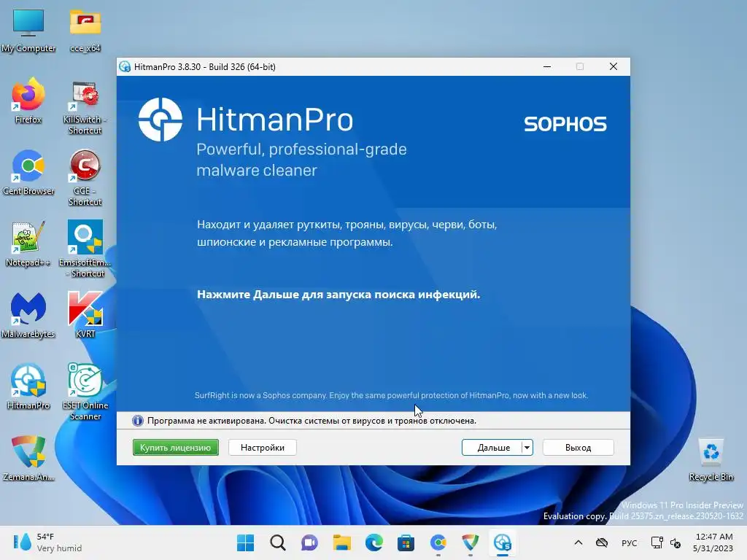747x560 pixels.
Task: Select the Malwarebytes desktop icon
Action: tap(28, 315)
